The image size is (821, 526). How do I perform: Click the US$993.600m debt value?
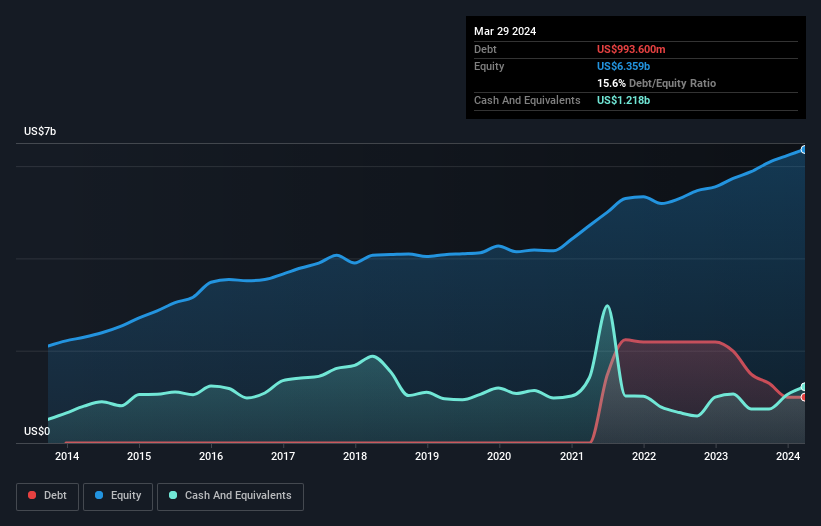(631, 49)
